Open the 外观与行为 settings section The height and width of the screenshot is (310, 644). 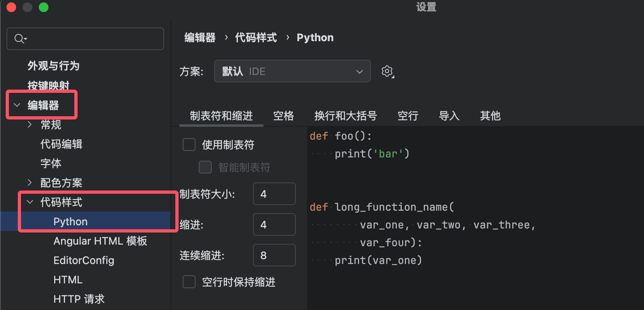(x=53, y=66)
